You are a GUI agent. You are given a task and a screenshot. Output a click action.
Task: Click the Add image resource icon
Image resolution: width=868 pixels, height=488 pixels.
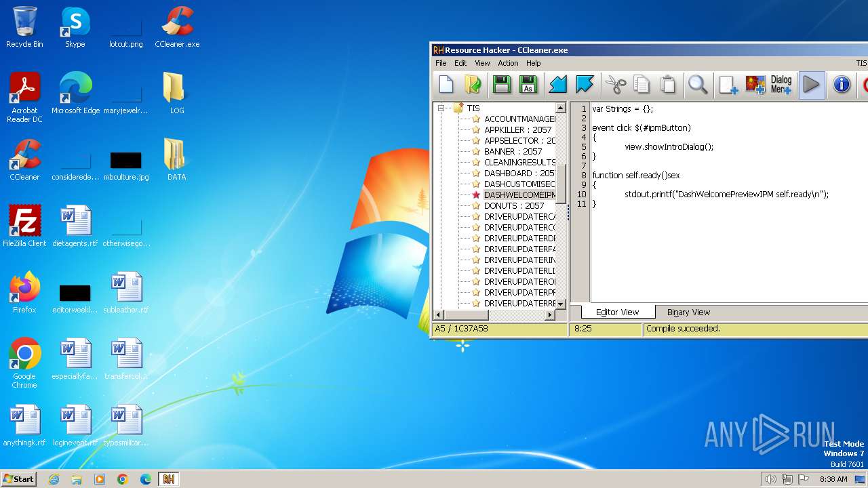[755, 85]
